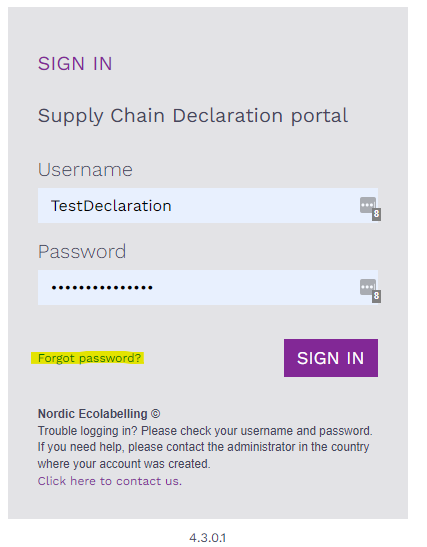Open the Forgot password? link
The image size is (427, 547).
[89, 358]
